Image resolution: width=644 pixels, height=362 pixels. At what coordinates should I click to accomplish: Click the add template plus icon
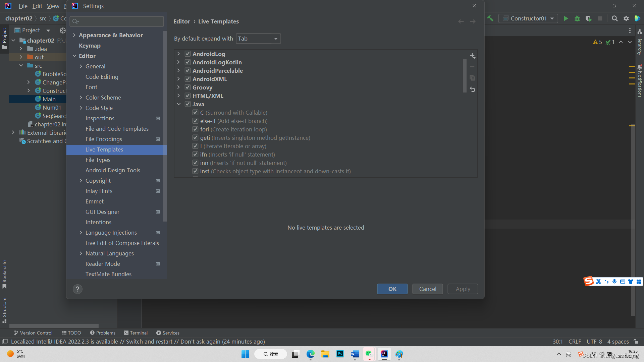coord(472,56)
